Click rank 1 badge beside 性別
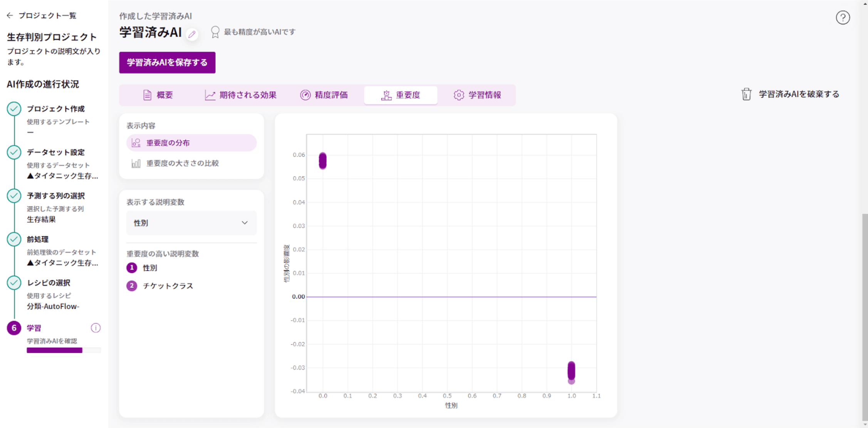The image size is (868, 428). [x=132, y=268]
